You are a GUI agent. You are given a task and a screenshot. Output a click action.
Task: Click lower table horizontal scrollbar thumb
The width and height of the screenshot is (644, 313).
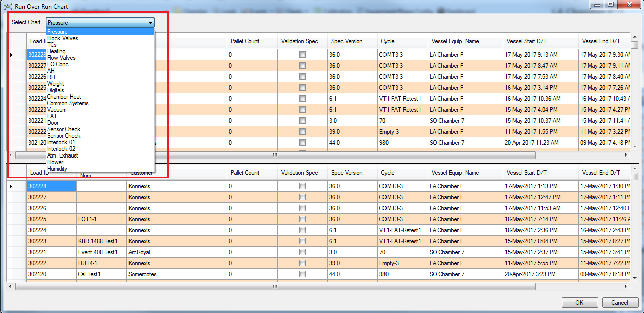pos(275,287)
